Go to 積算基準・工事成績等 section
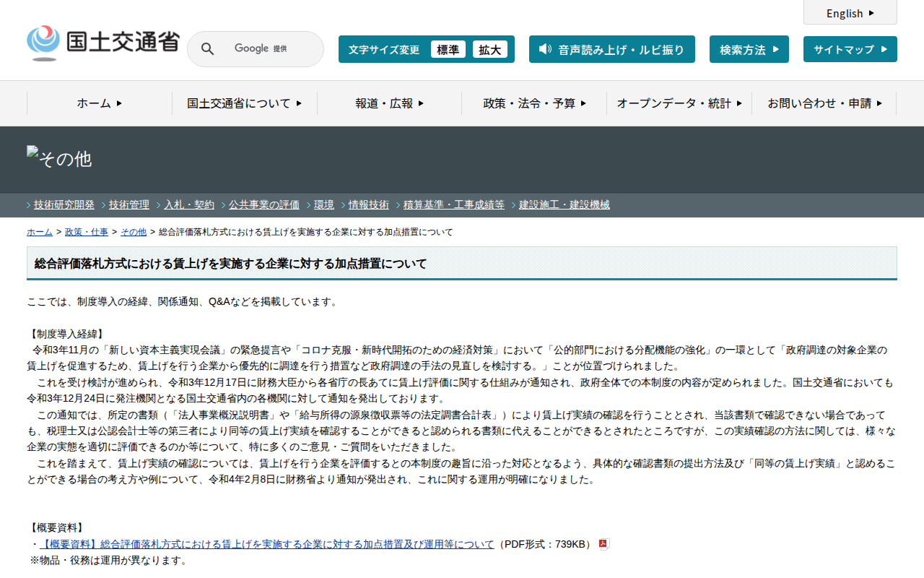The image size is (924, 578). point(454,204)
